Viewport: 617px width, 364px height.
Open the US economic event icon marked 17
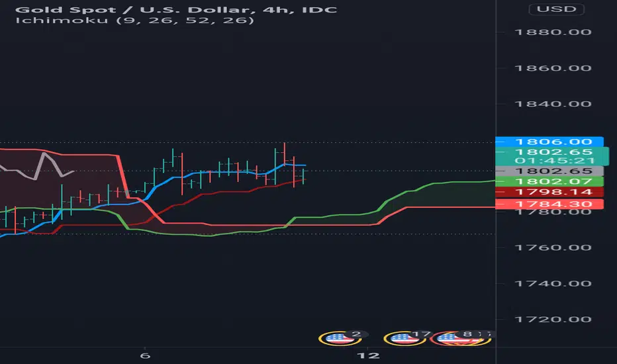pos(405,338)
